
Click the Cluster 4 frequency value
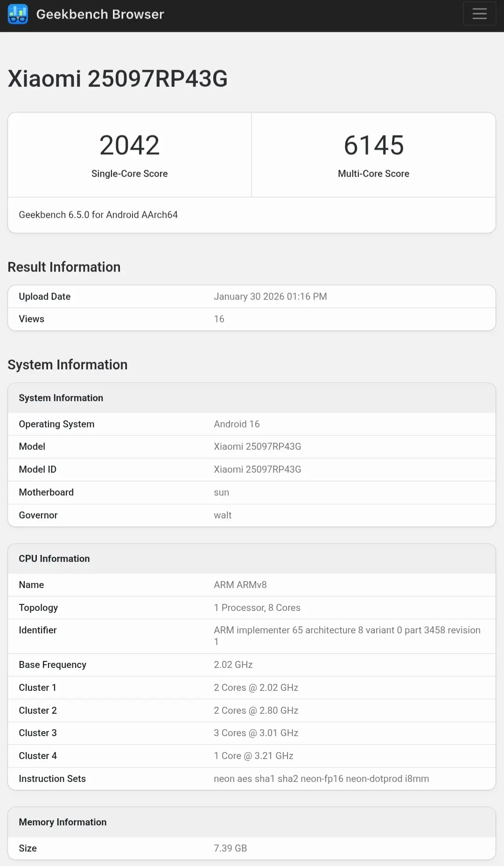253,756
